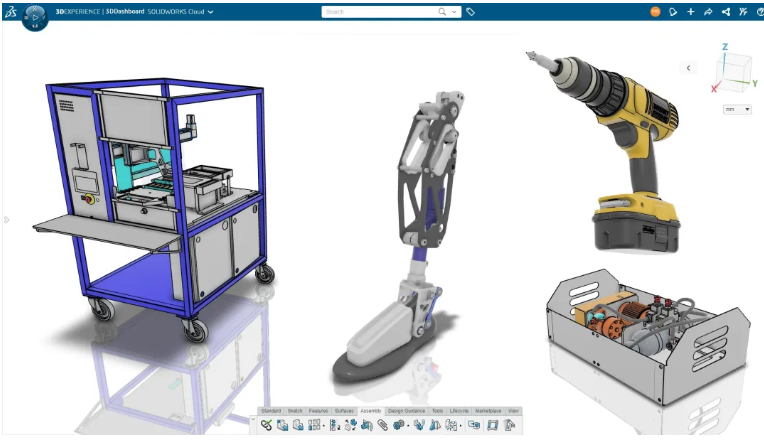
Task: Click the plus add icon in top bar
Action: click(690, 12)
